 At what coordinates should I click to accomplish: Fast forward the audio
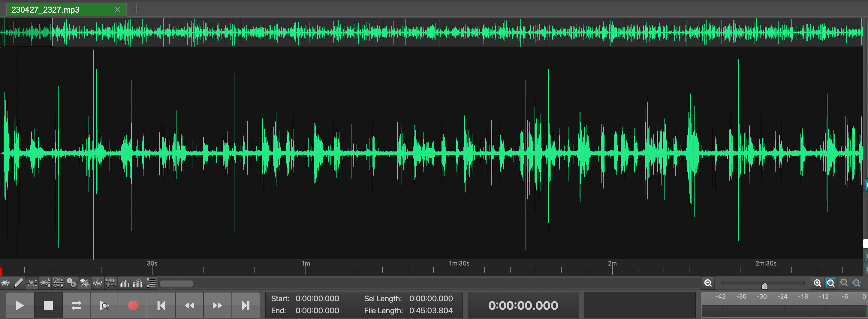[217, 305]
